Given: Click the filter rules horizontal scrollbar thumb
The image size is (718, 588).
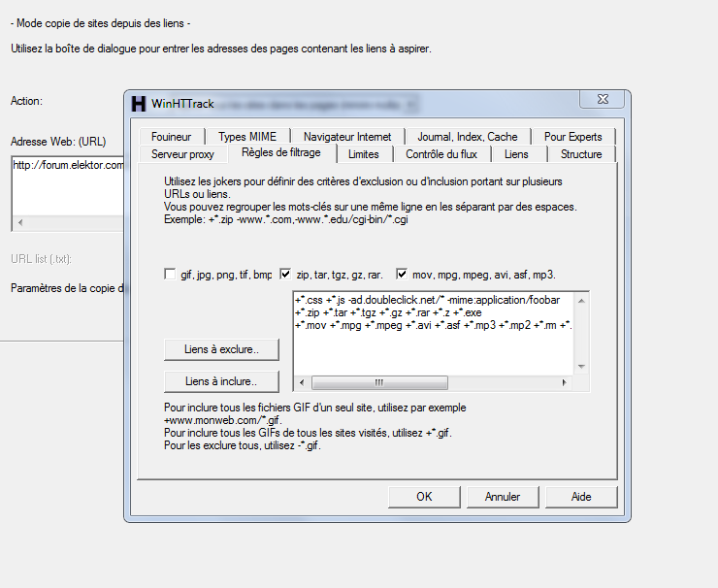Looking at the screenshot, I should click(377, 382).
